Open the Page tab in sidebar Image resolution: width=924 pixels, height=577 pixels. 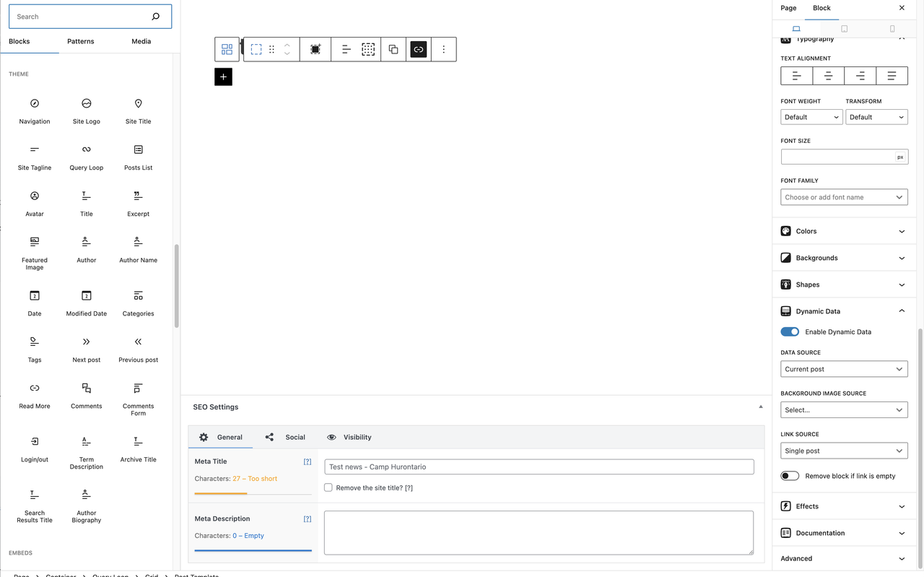coord(789,8)
